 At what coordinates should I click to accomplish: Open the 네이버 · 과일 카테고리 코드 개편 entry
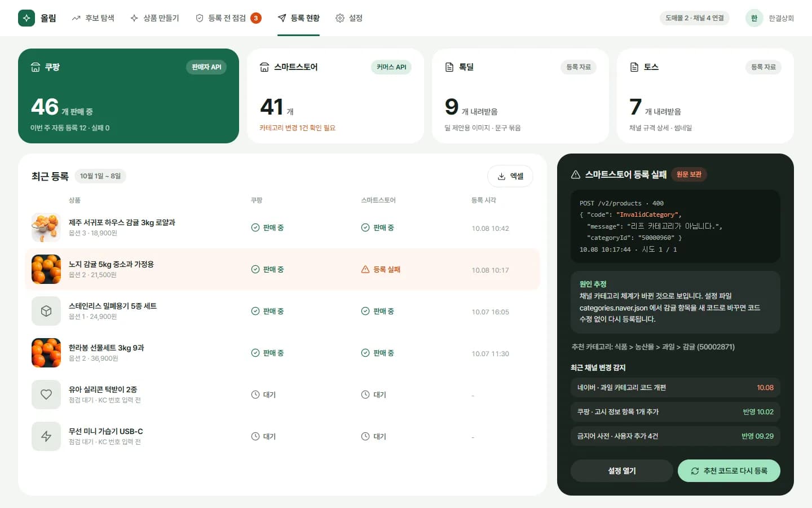click(676, 388)
